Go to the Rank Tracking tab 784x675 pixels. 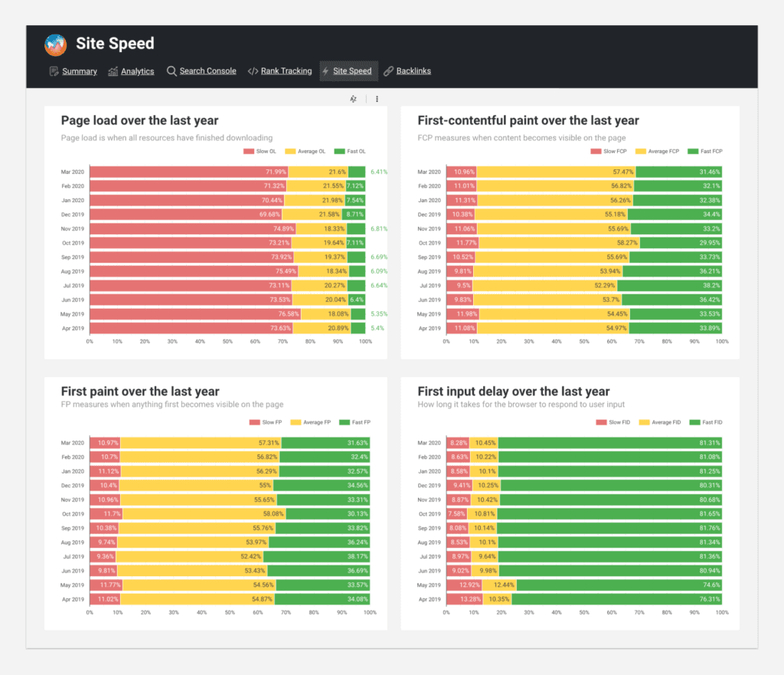[286, 71]
